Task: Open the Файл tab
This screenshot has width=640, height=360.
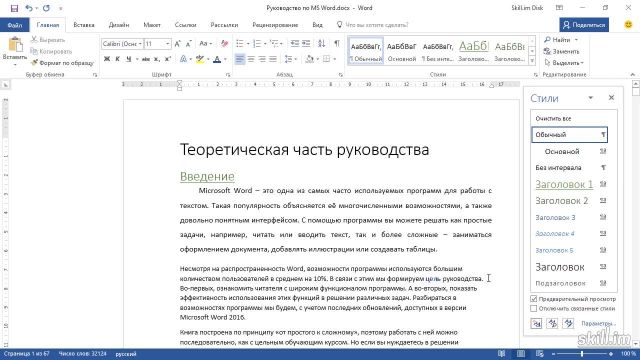Action: click(15, 25)
